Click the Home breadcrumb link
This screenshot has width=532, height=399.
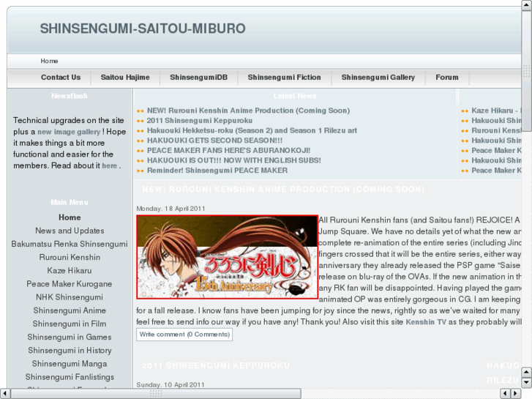49,61
